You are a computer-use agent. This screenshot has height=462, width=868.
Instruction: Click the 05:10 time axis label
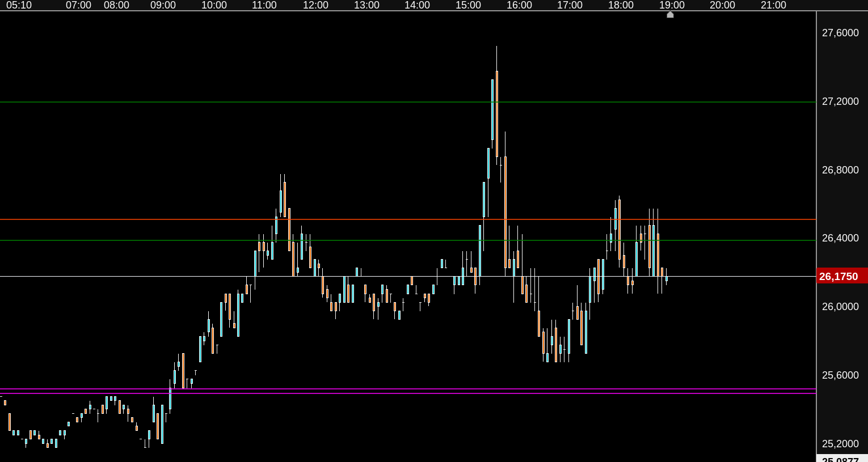click(19, 5)
